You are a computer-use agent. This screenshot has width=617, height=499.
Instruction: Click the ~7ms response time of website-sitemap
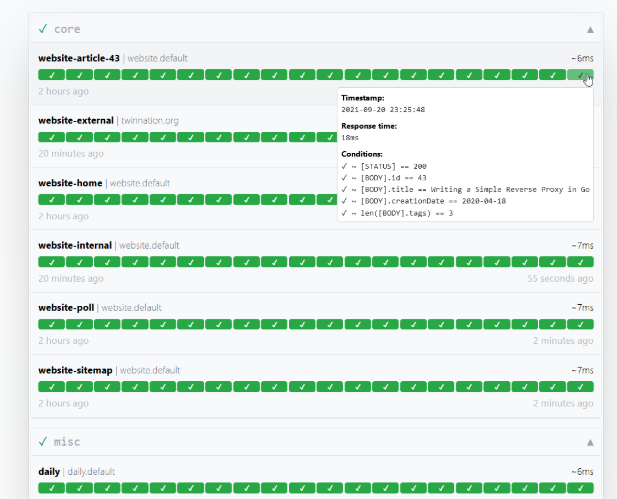[582, 370]
